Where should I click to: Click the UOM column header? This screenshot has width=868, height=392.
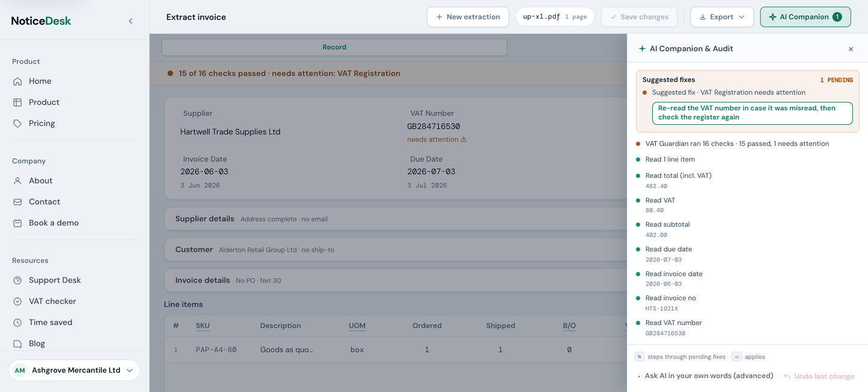[357, 326]
